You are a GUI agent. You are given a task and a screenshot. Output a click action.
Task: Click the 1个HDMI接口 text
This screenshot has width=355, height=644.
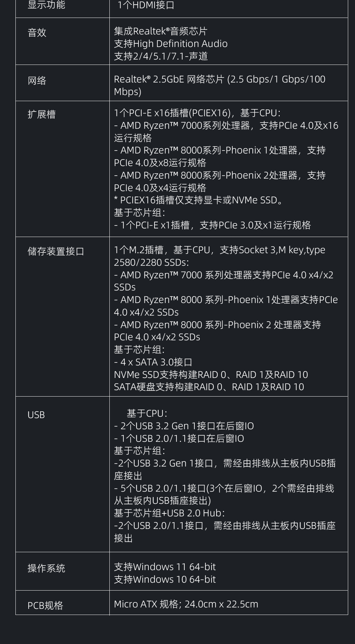(146, 5)
